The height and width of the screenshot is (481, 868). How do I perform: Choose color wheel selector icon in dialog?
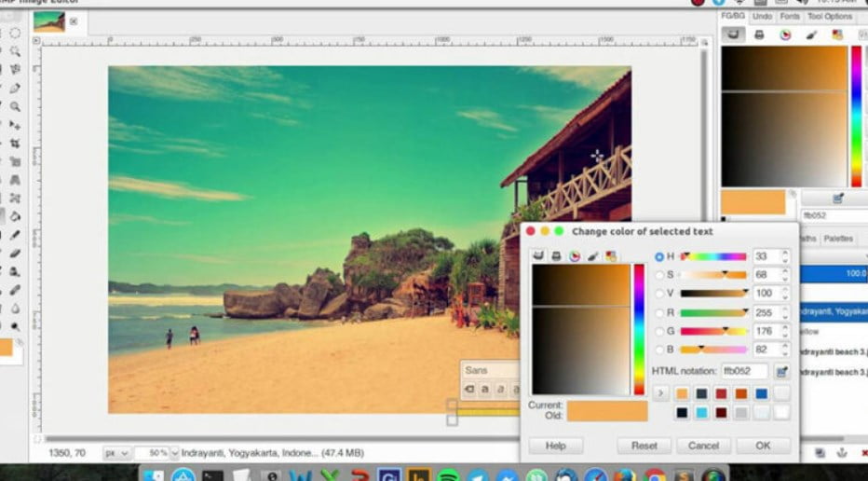(575, 256)
